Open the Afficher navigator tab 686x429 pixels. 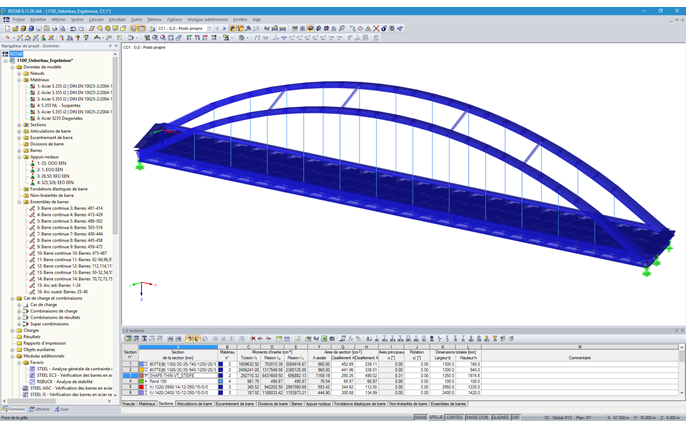[x=39, y=409]
